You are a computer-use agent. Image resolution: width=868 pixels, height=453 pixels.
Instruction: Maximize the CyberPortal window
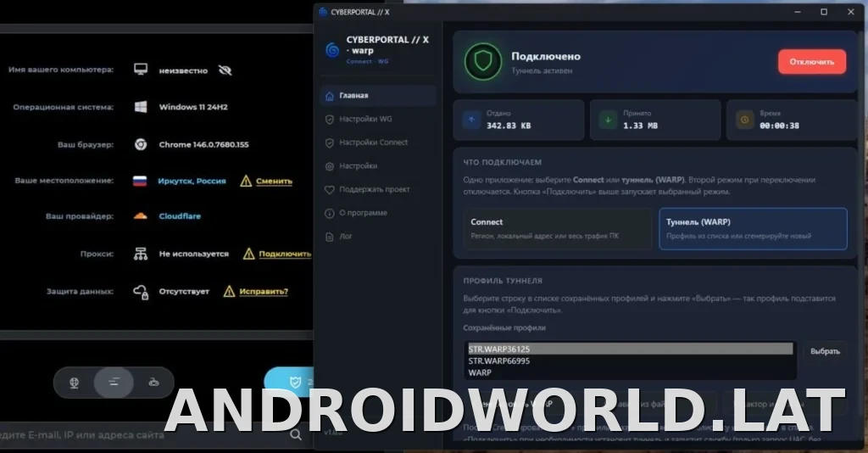824,12
